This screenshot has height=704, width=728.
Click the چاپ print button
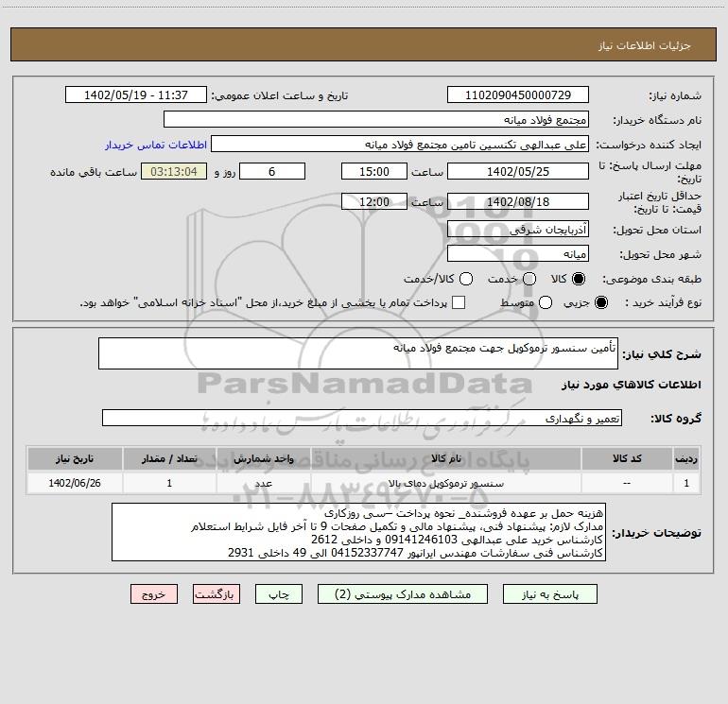[x=279, y=594]
